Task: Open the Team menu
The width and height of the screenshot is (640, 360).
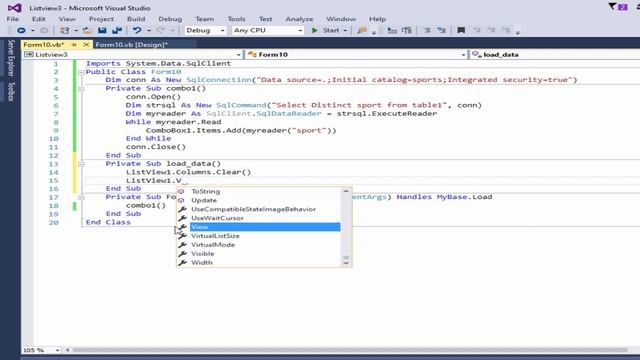Action: point(204,19)
